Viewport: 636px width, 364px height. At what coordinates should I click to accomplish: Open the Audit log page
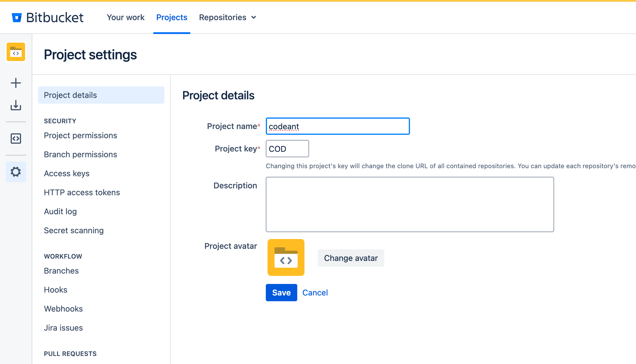60,211
